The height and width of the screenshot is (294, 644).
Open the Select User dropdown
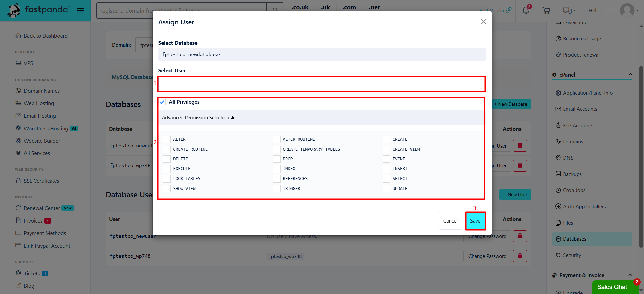click(x=321, y=84)
